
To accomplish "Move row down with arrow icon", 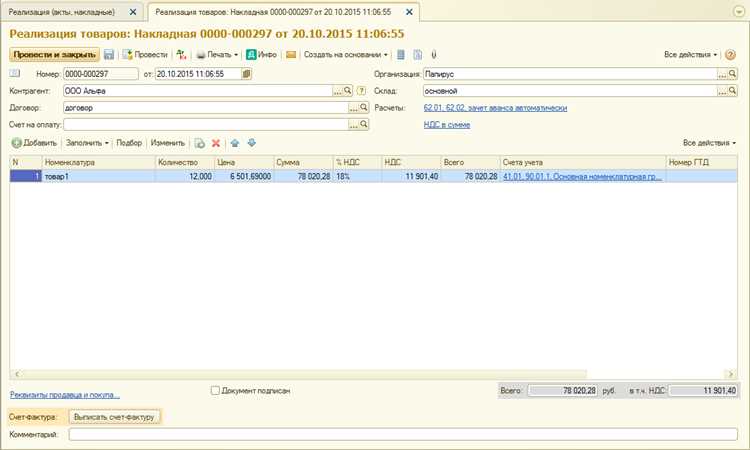I will (252, 143).
